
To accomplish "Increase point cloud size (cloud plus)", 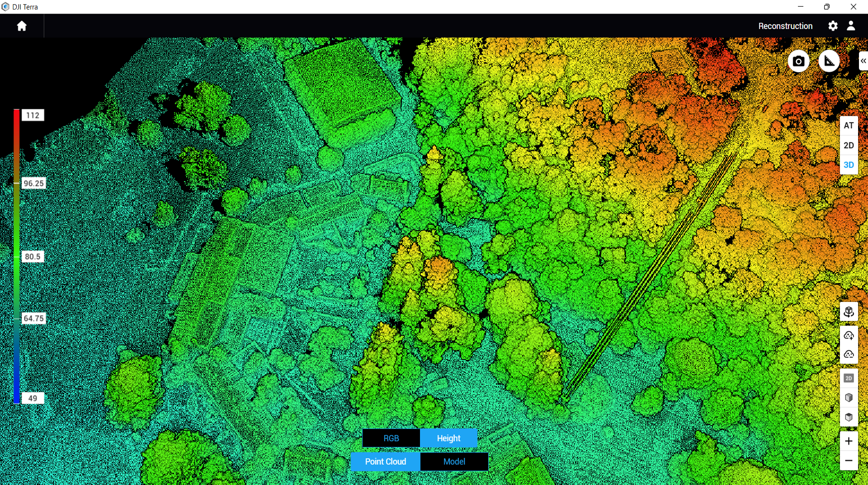I will pyautogui.click(x=849, y=335).
